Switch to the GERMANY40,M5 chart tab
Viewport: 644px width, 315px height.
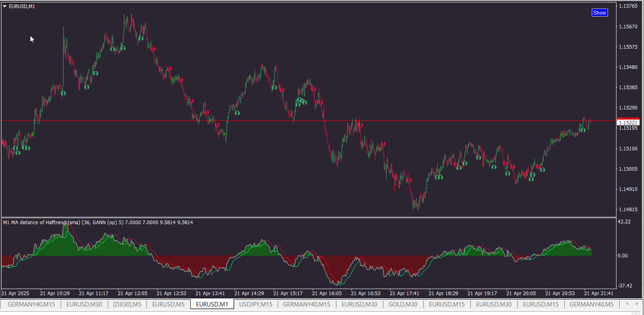(x=591, y=304)
